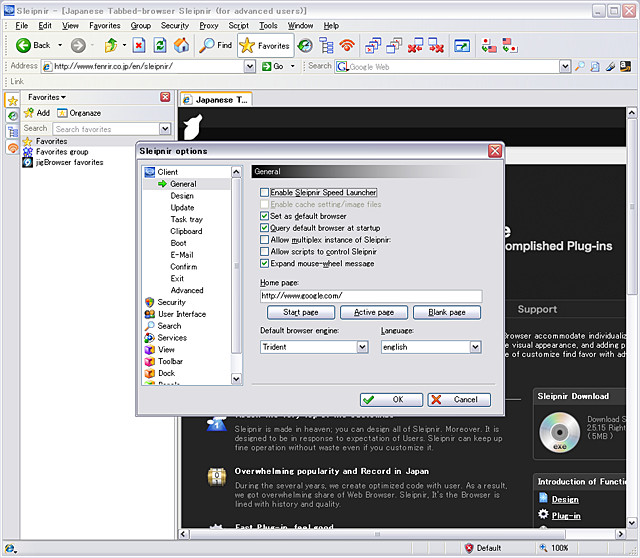Click the Refresh page icon
This screenshot has width=640, height=558.
160,45
